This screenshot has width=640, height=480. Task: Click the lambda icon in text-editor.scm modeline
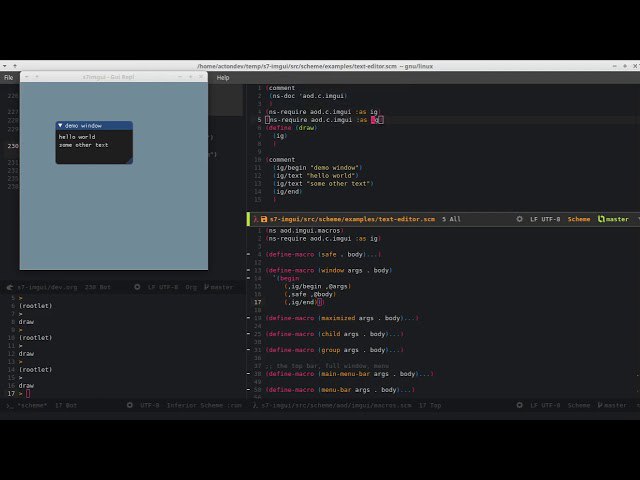pos(256,219)
